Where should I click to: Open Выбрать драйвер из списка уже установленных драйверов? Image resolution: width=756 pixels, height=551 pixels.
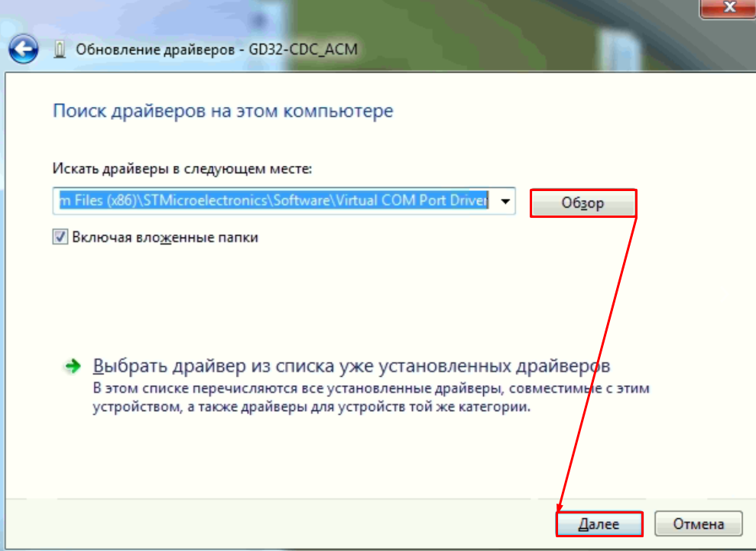pyautogui.click(x=352, y=366)
